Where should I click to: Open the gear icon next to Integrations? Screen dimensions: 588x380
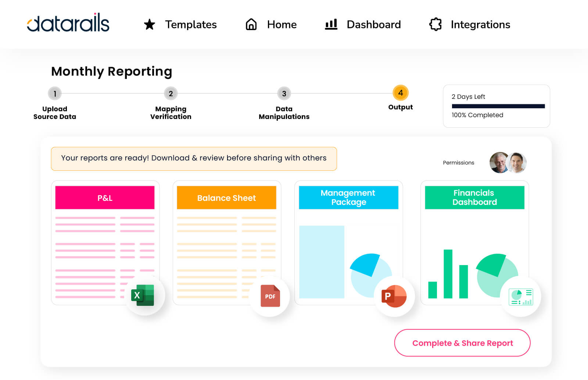click(x=435, y=25)
